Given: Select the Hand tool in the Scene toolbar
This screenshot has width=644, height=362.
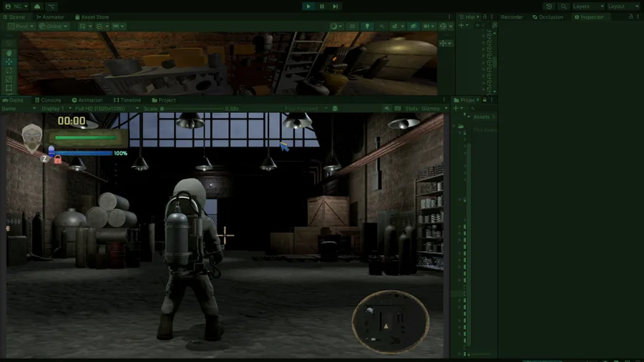Looking at the screenshot, I should (x=9, y=53).
